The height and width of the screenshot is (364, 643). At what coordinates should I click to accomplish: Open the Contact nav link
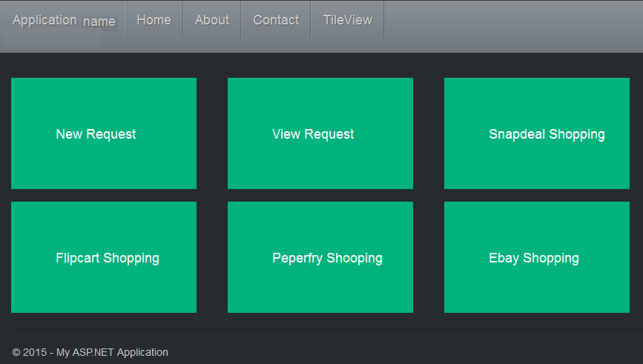276,20
